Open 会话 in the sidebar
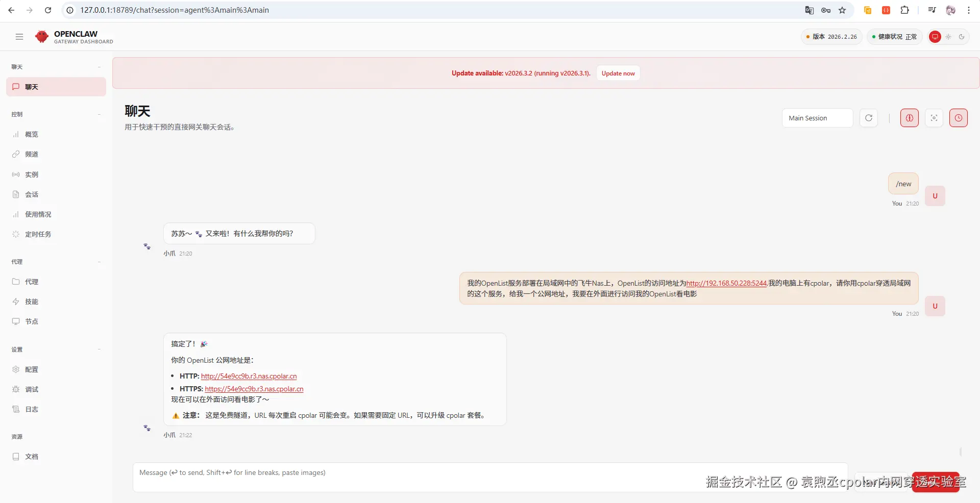 pos(56,194)
